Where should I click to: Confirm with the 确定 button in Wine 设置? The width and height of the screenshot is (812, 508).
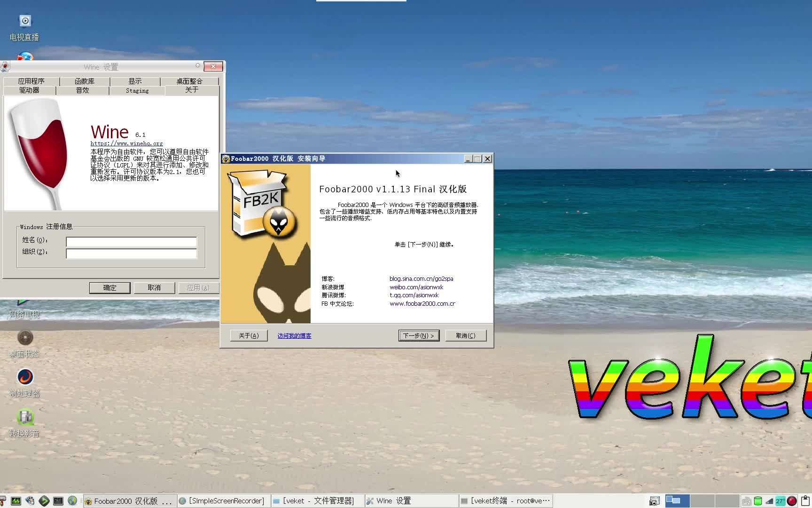click(x=109, y=288)
